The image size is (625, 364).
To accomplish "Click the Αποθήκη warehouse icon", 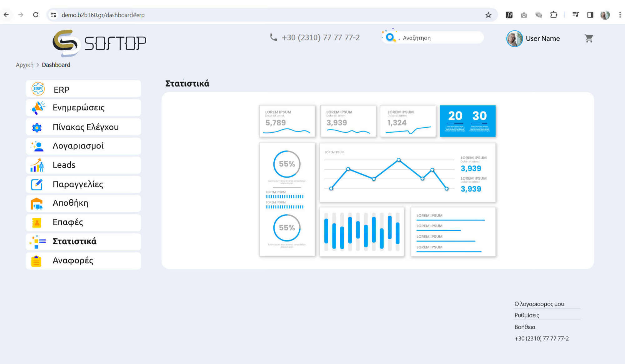I will [x=37, y=203].
